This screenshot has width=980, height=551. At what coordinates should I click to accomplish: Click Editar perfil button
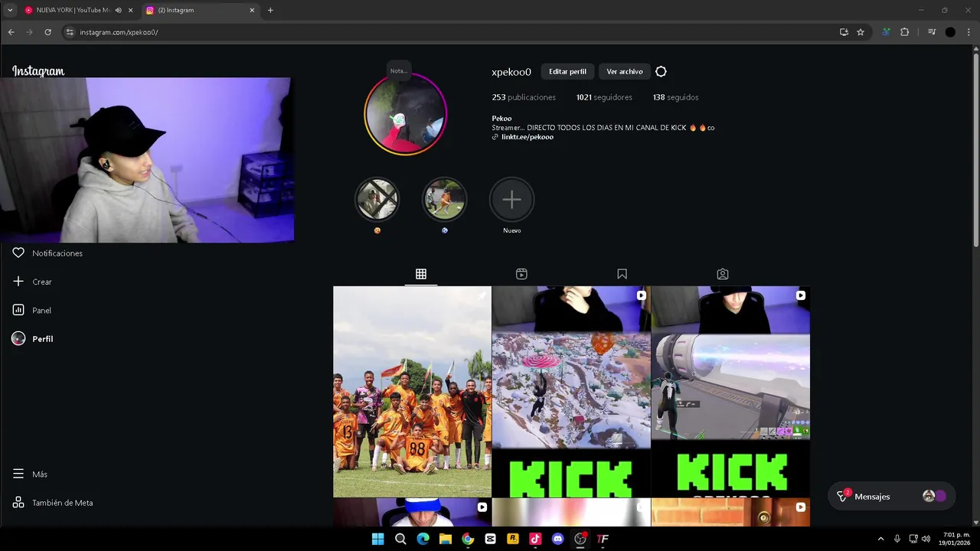coord(567,71)
